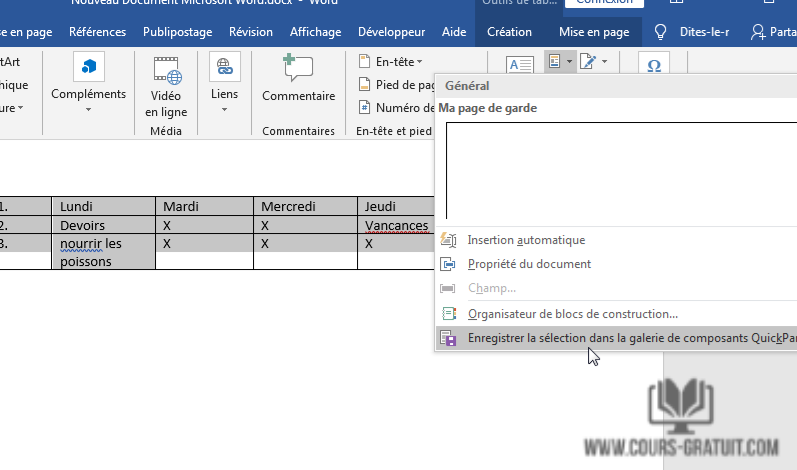Click the text box icon in the ribbon
Screen dimensions: 797x470
(x=520, y=65)
